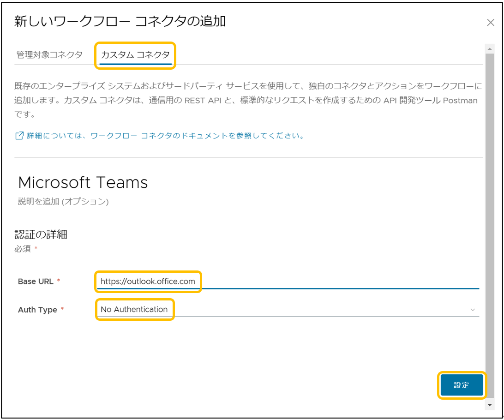The image size is (504, 420).
Task: Select the カスタム コネクタ tab
Action: (135, 54)
